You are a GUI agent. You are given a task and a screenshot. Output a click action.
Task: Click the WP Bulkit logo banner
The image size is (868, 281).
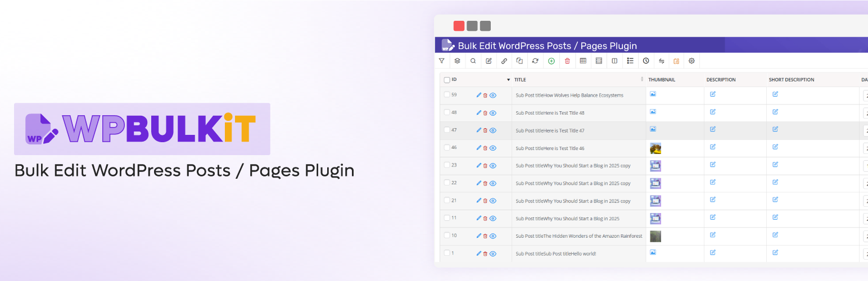click(142, 129)
